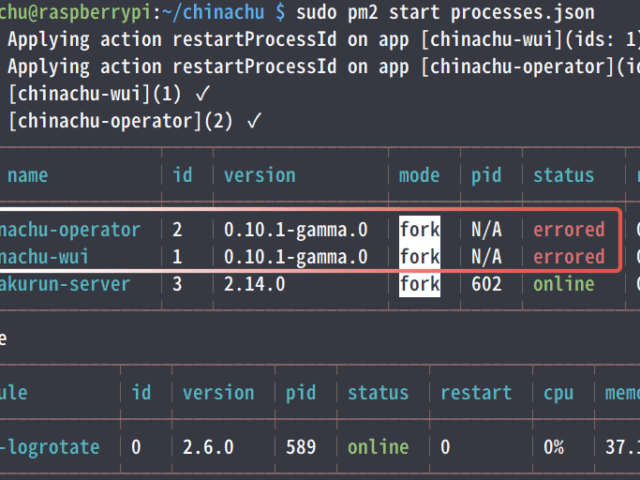Click the logrotate module name cell
Screen dimensions: 640x480
click(x=50, y=447)
